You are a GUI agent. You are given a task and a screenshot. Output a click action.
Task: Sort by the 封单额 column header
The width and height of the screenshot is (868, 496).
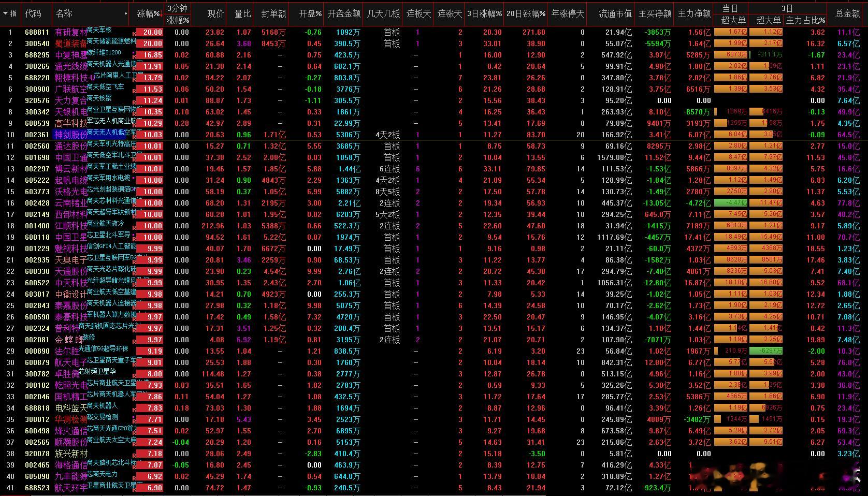(273, 14)
